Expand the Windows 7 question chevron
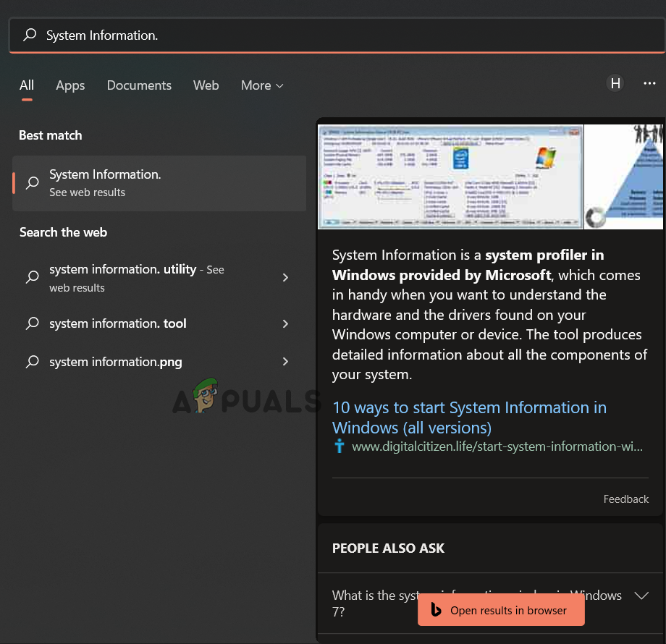Viewport: 666px width, 644px height. click(641, 596)
